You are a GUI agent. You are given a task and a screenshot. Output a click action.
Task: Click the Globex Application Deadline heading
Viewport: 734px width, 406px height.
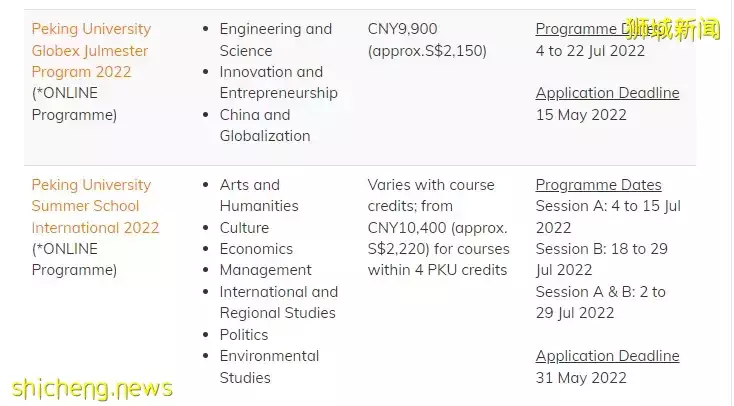point(607,93)
